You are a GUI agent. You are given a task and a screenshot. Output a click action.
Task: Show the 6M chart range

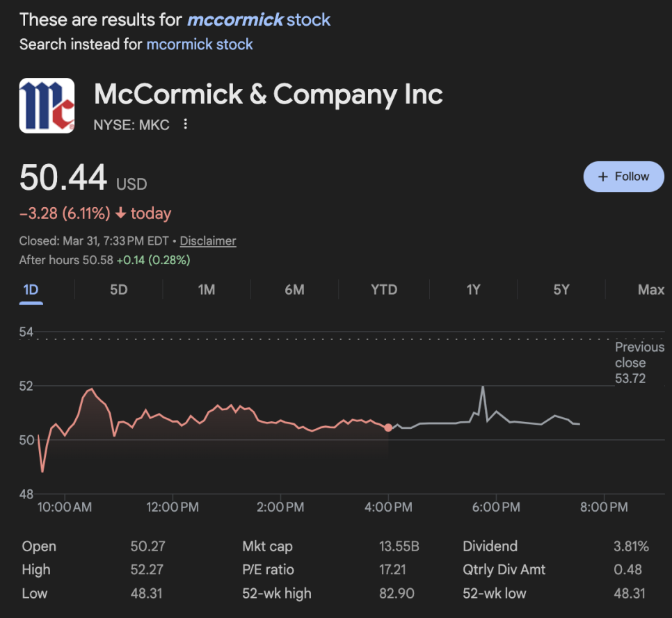[x=294, y=290]
